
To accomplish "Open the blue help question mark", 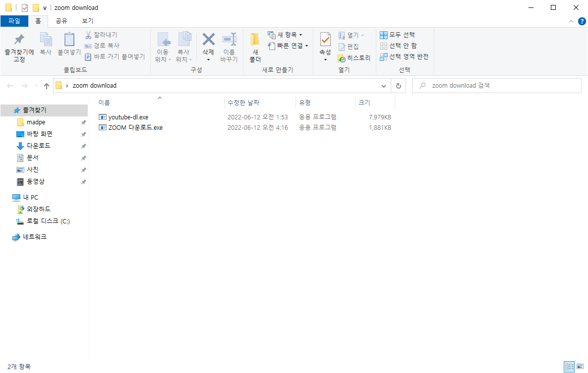I will [582, 21].
